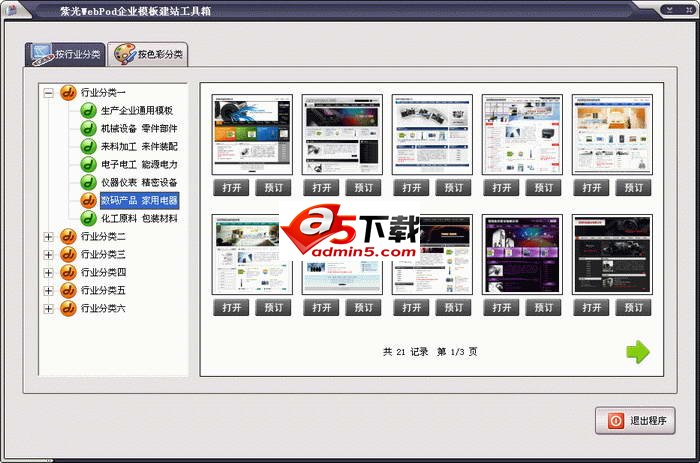This screenshot has height=463, width=700.
Task: Click the orange icon beside 行业分类二
Action: (68, 236)
